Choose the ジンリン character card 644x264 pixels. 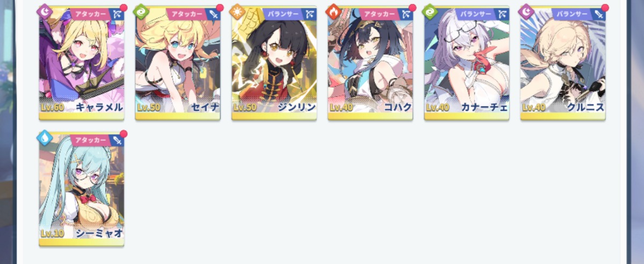click(x=274, y=63)
